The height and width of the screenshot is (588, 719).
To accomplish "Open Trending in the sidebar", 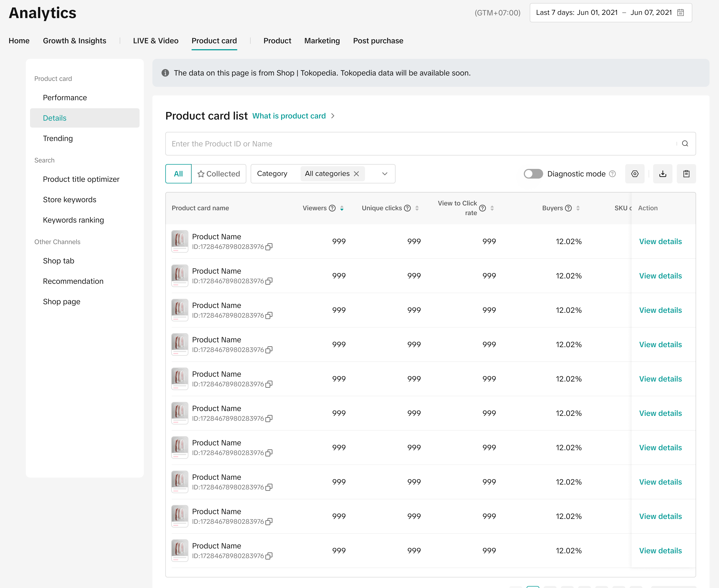I will 58,138.
